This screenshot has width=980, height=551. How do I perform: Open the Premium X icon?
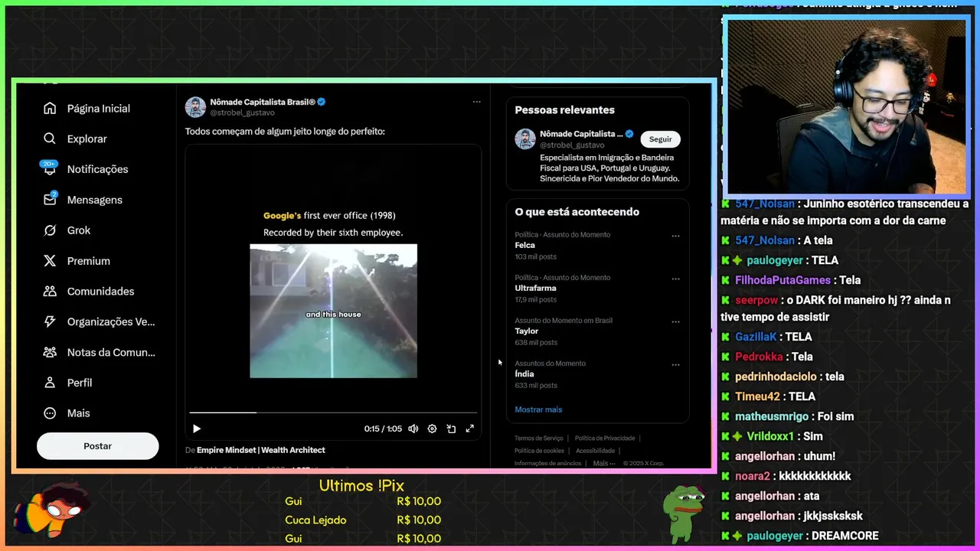[x=50, y=261]
